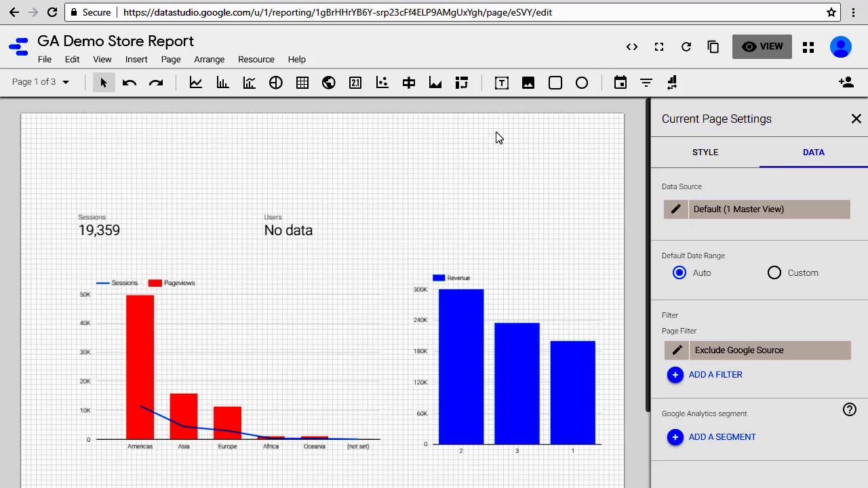Open the Arrange menu
This screenshot has width=868, height=488.
click(209, 60)
